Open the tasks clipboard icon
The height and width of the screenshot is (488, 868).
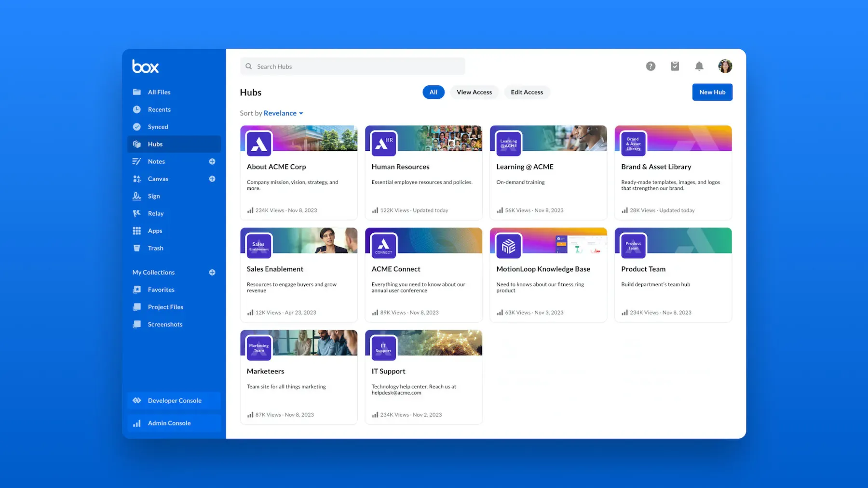pyautogui.click(x=675, y=66)
